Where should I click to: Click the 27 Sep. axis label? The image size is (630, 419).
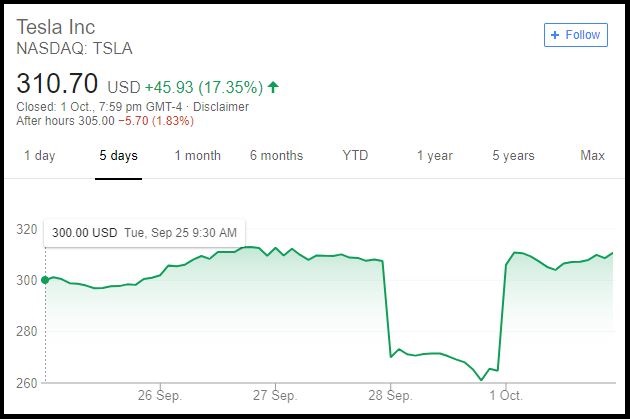pyautogui.click(x=276, y=395)
